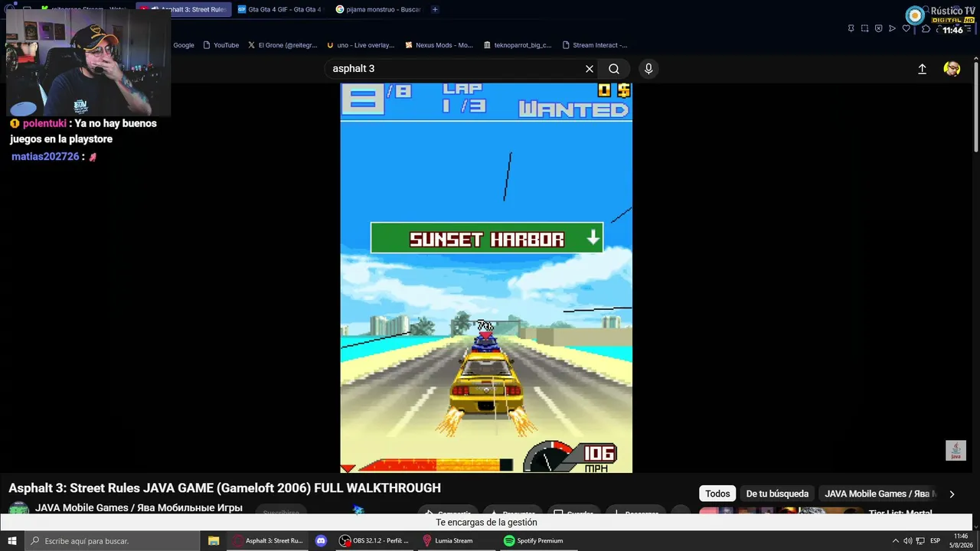Click the upload arrow icon in YouTube header
980x551 pixels.
[x=922, y=69]
